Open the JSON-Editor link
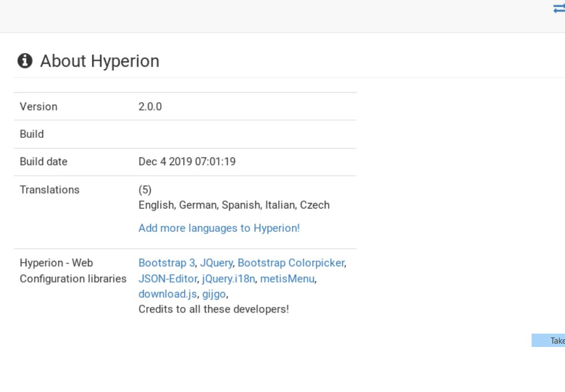 point(168,279)
